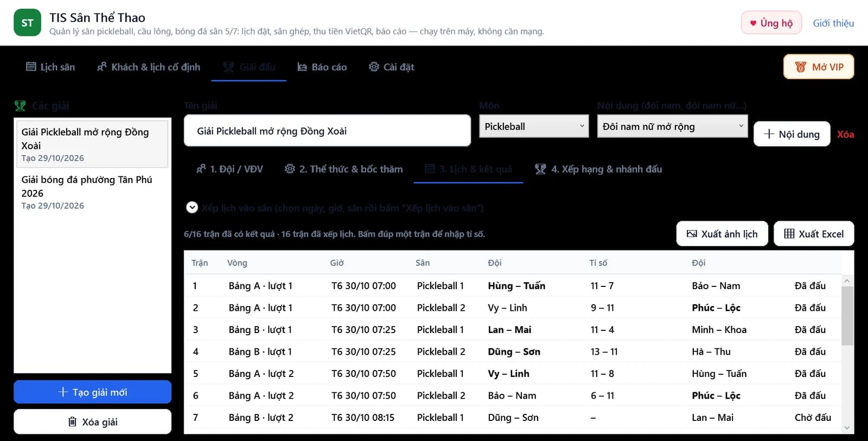Open the Khách & lịch cố định tab

[149, 67]
